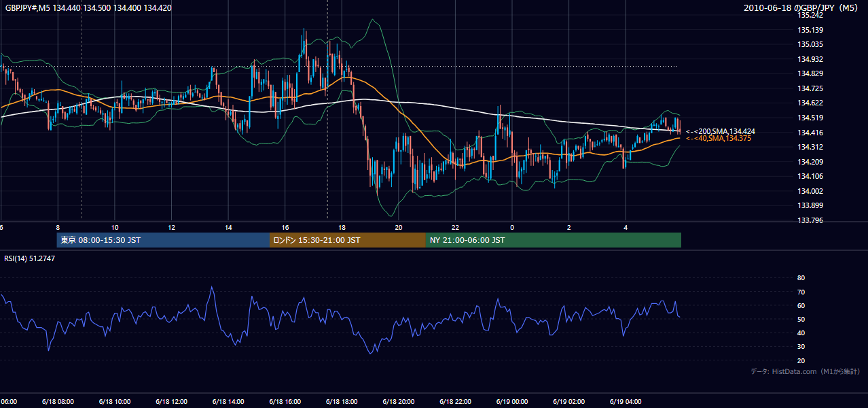Click price axis value 133.899
The image size is (868, 408).
(x=810, y=205)
